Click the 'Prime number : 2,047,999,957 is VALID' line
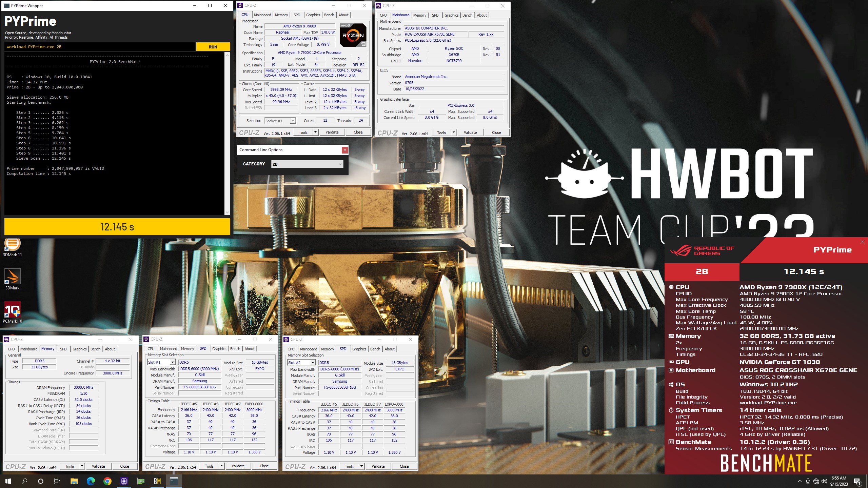 (55, 168)
